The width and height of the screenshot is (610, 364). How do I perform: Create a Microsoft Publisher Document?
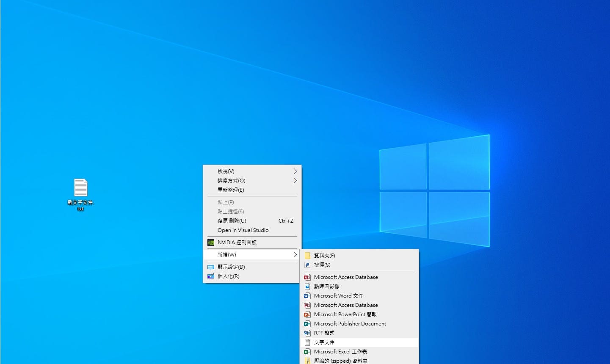(x=359, y=324)
